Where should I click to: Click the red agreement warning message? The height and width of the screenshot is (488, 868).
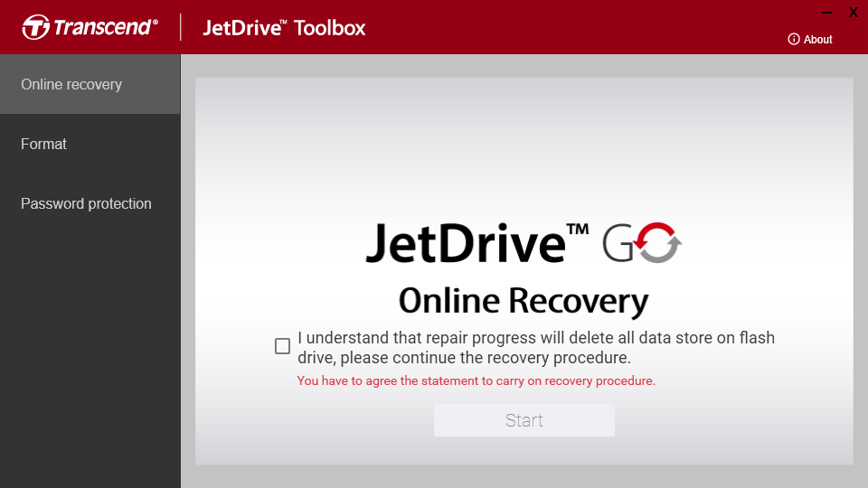pyautogui.click(x=476, y=380)
